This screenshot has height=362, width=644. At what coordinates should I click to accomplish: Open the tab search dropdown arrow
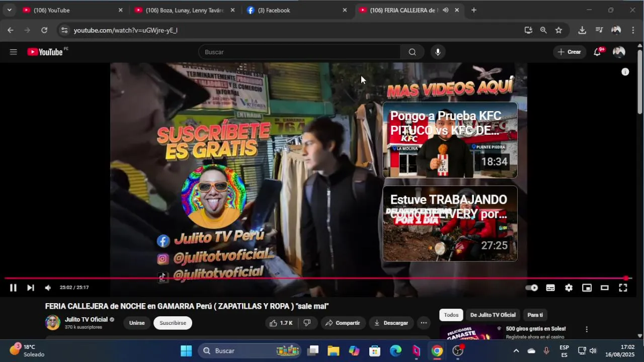pyautogui.click(x=9, y=10)
